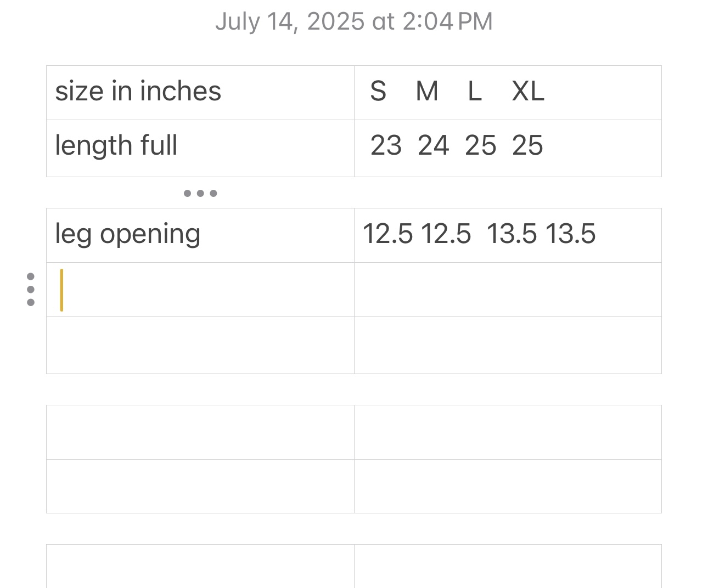
Task: Click the empty cell below the 12.5 values
Action: tap(507, 290)
